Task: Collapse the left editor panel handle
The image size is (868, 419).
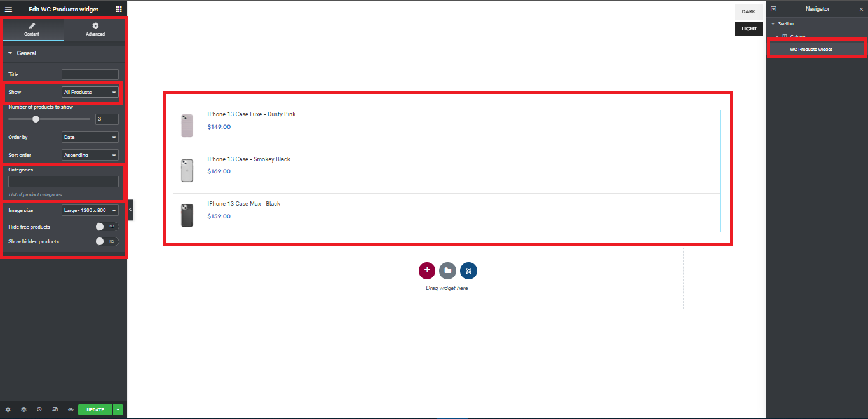Action: click(x=130, y=209)
